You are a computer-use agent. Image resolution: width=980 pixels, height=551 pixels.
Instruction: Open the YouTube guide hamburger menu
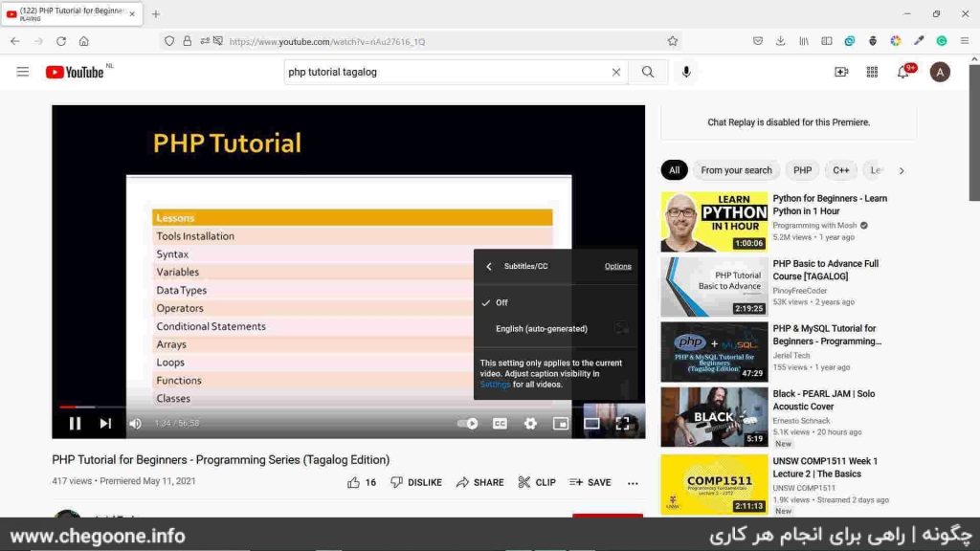23,72
